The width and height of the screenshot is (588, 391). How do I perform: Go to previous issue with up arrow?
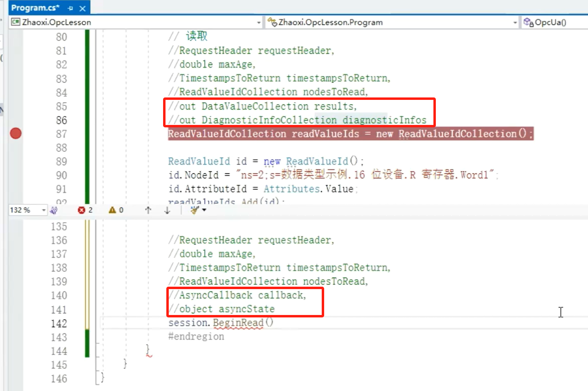pos(148,210)
